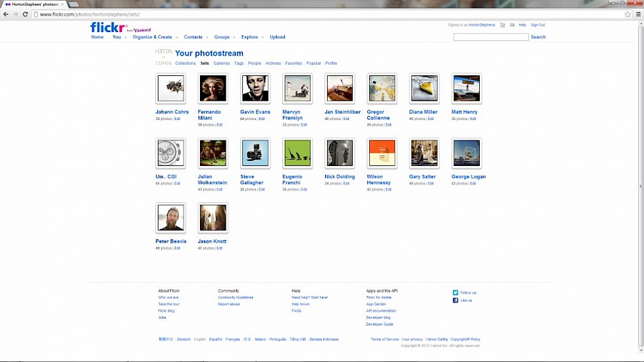The image size is (644, 362).
Task: Open the Flickr blog footer link
Action: [x=166, y=311]
